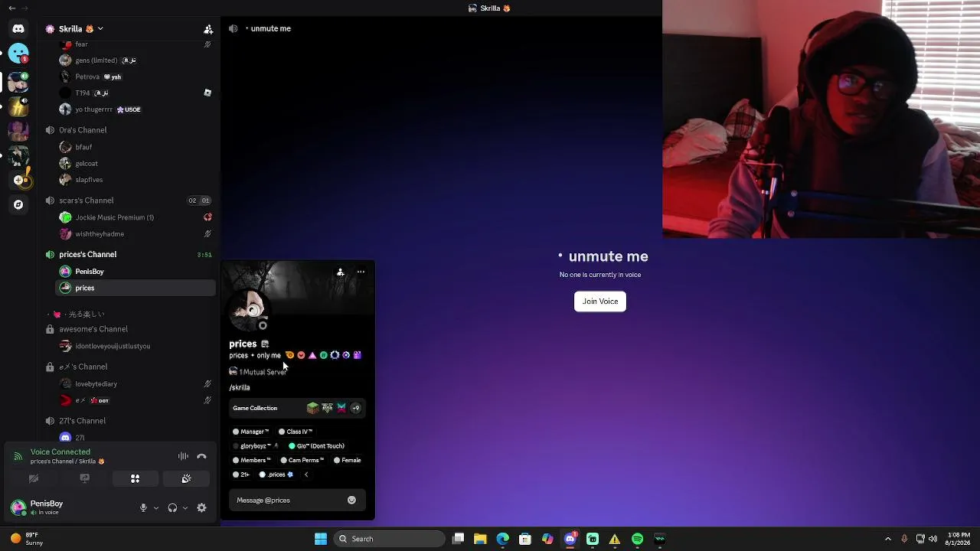The image size is (980, 551).
Task: Launch the voice Activities icon
Action: click(135, 478)
